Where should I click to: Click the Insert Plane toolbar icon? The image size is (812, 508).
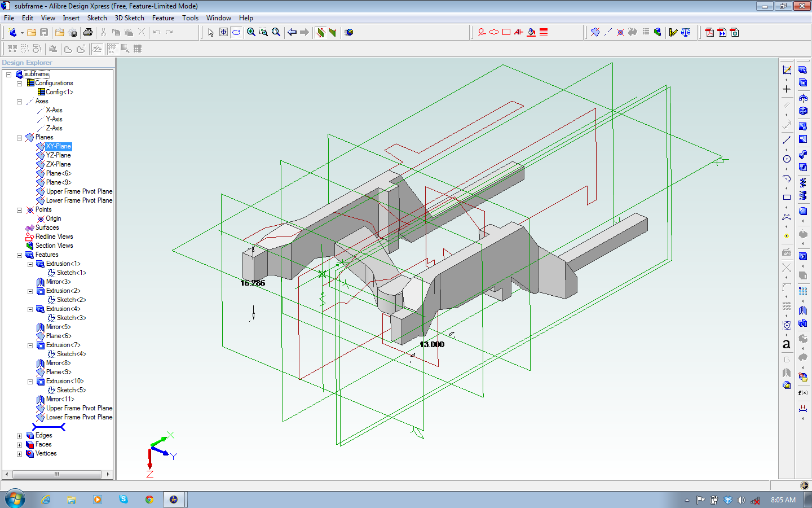595,32
